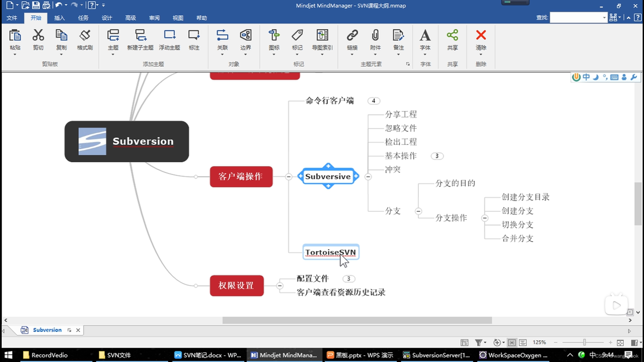Switch to the 视图 ribbon tab
Screen dimensions: 644x362
(178, 18)
